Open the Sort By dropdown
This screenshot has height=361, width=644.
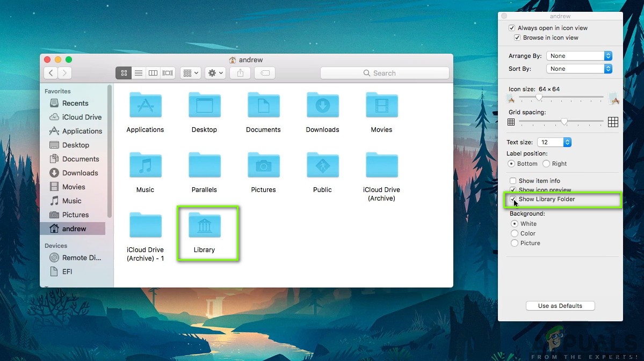click(578, 68)
